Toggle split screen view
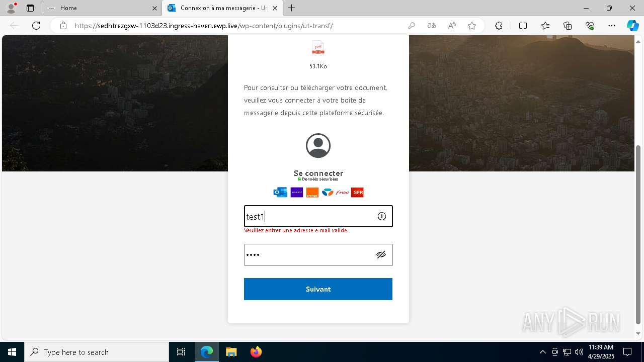 click(x=523, y=26)
